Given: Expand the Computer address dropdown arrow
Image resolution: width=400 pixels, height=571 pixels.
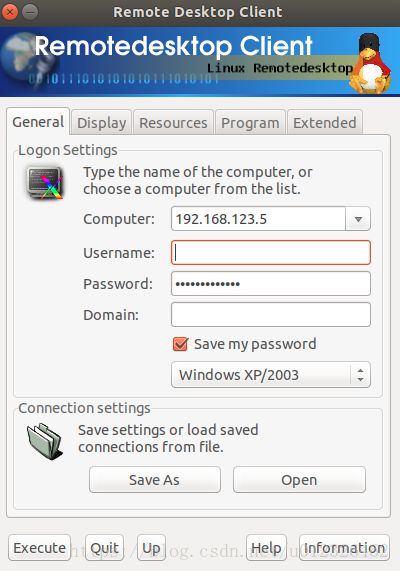Looking at the screenshot, I should (x=358, y=219).
